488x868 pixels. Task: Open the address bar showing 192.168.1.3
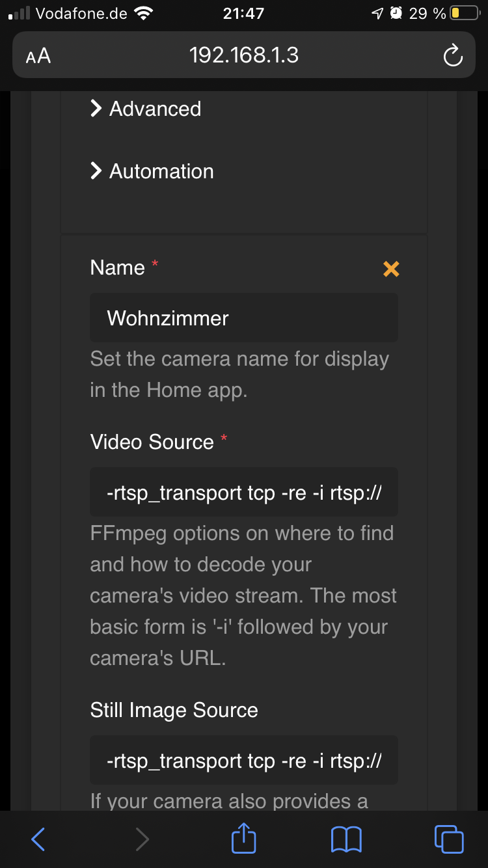(x=243, y=55)
